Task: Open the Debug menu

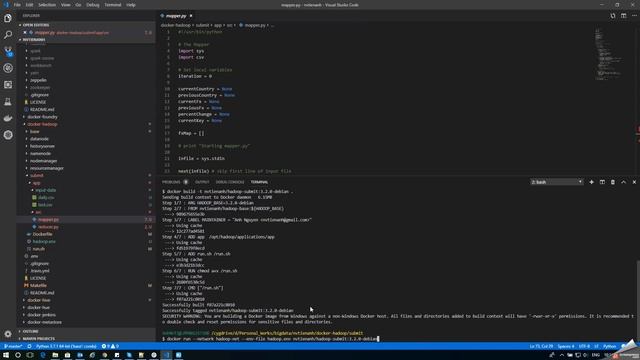Action: 93,5
